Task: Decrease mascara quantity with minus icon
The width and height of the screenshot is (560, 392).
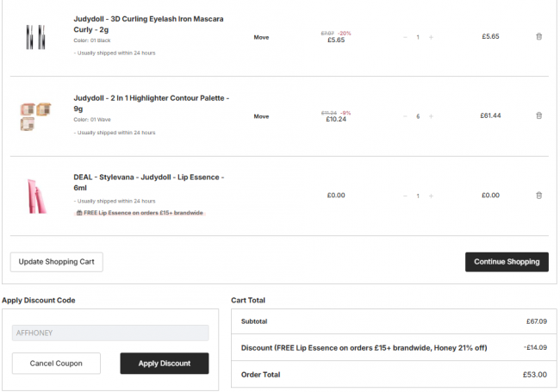Action: (x=405, y=37)
